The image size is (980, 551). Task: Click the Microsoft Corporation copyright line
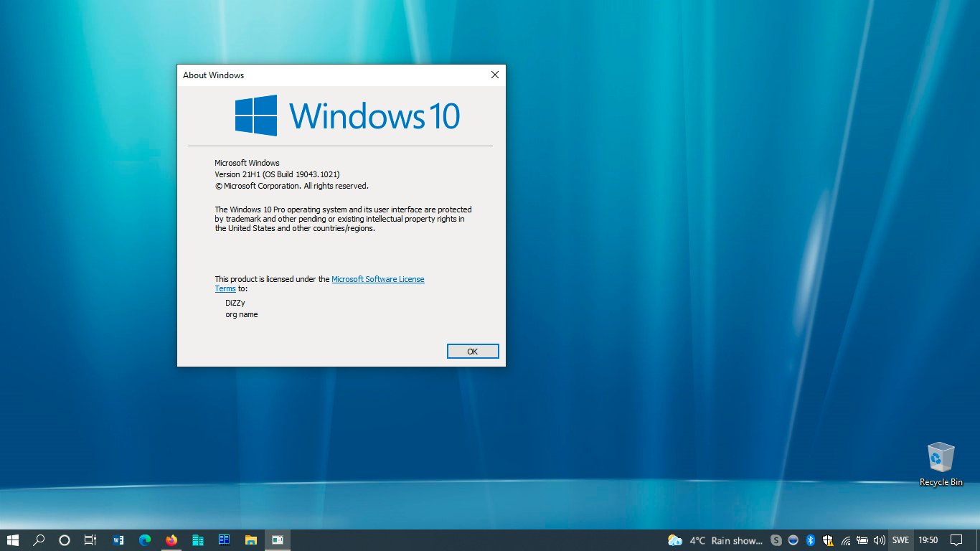point(292,186)
